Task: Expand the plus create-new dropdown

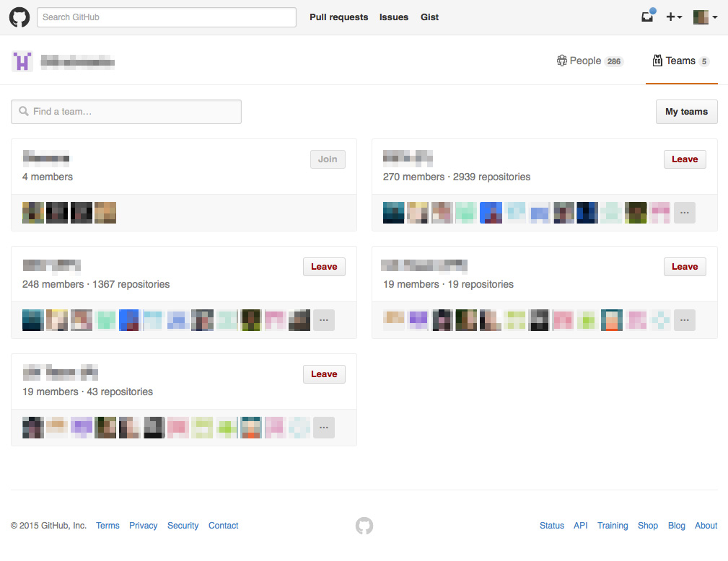Action: tap(674, 17)
